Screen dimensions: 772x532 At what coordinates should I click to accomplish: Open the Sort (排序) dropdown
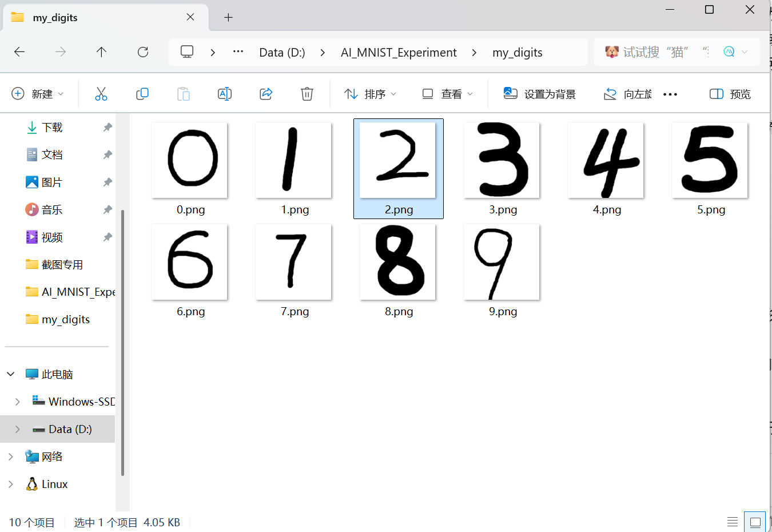point(370,94)
